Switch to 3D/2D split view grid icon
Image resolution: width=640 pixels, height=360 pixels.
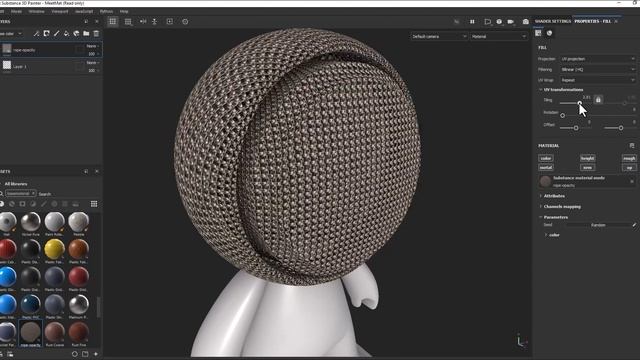pos(113,21)
